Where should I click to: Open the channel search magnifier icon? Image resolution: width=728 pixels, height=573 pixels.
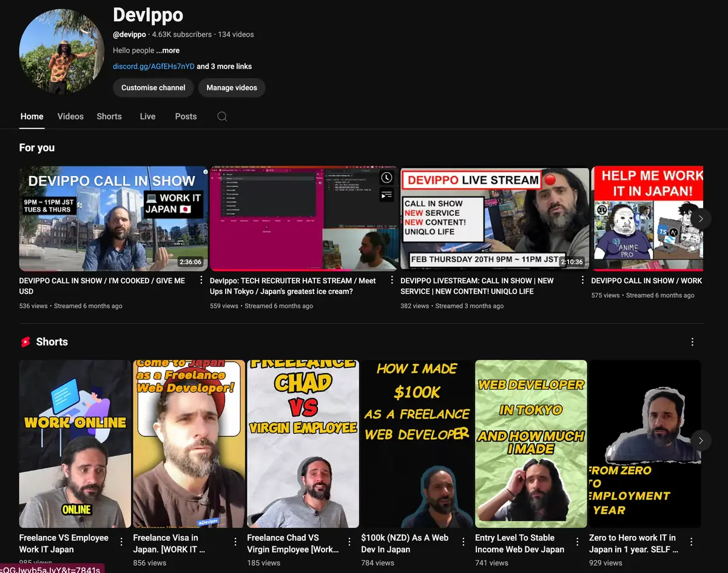pyautogui.click(x=222, y=116)
